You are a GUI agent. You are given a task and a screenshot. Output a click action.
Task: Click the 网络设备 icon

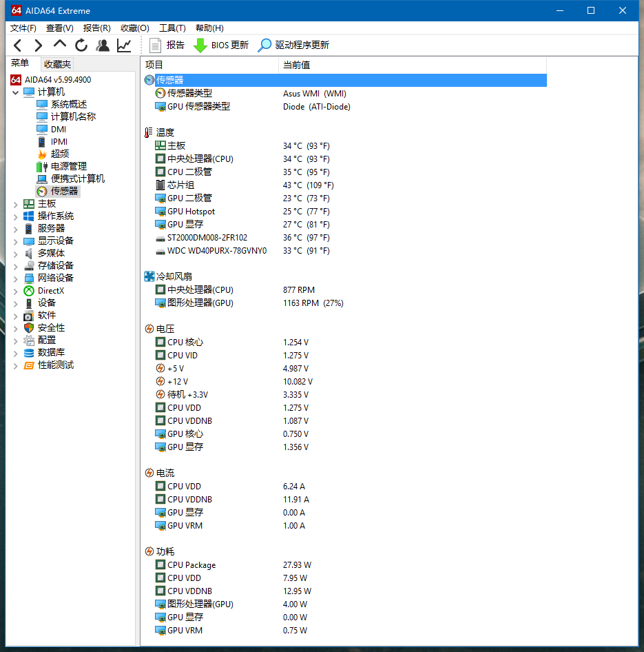click(x=29, y=278)
